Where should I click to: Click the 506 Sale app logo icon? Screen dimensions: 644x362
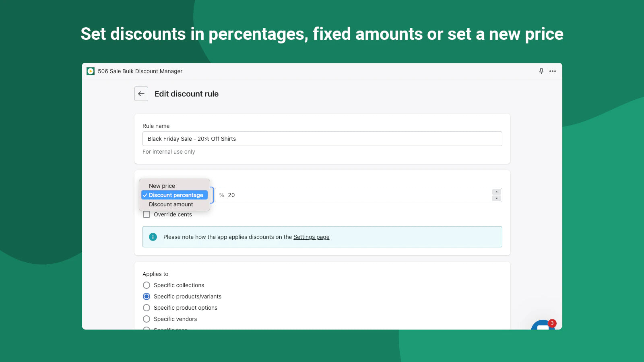(91, 71)
